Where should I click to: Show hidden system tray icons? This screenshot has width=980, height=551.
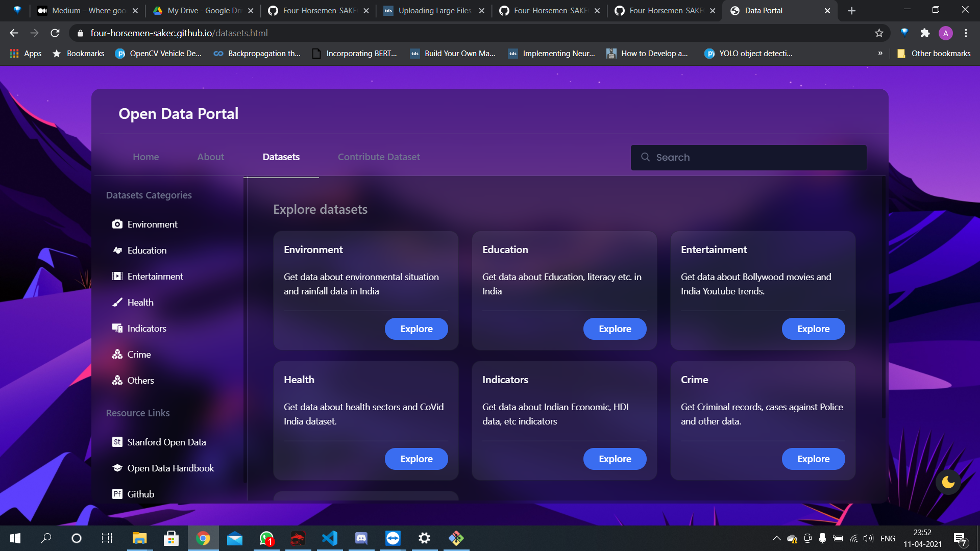pyautogui.click(x=776, y=538)
